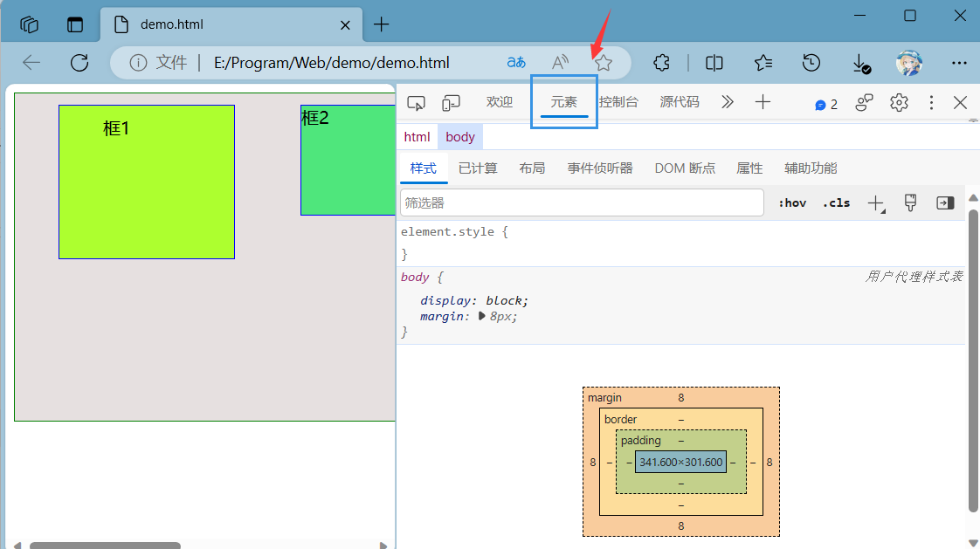Switch to the 控制台 tab
Viewport: 980px width, 549px height.
pyautogui.click(x=618, y=102)
